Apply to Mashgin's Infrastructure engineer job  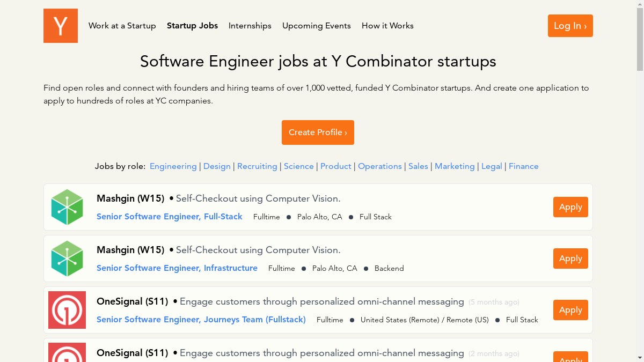[570, 258]
